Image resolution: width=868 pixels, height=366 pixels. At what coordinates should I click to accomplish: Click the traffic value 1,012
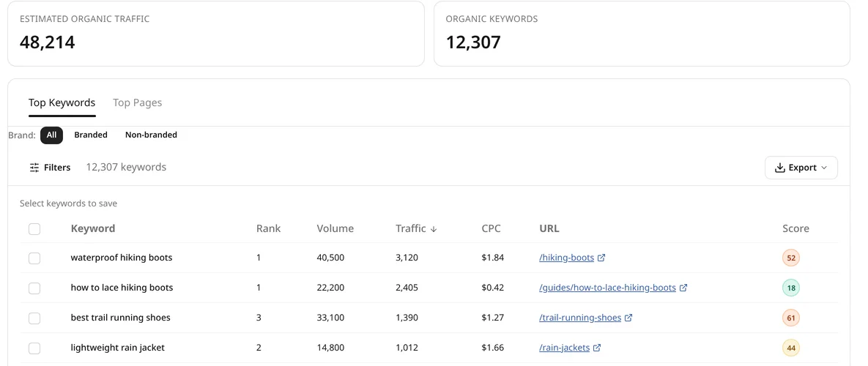coord(407,348)
